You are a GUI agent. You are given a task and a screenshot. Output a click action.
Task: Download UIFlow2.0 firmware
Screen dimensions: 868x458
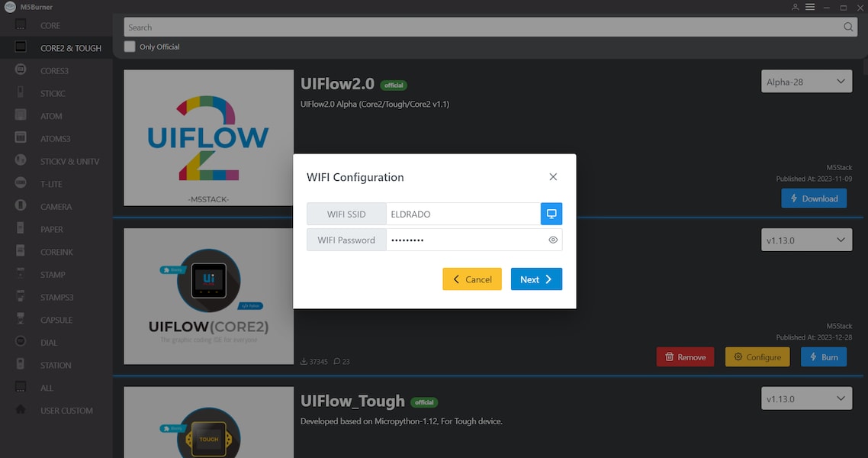point(814,198)
